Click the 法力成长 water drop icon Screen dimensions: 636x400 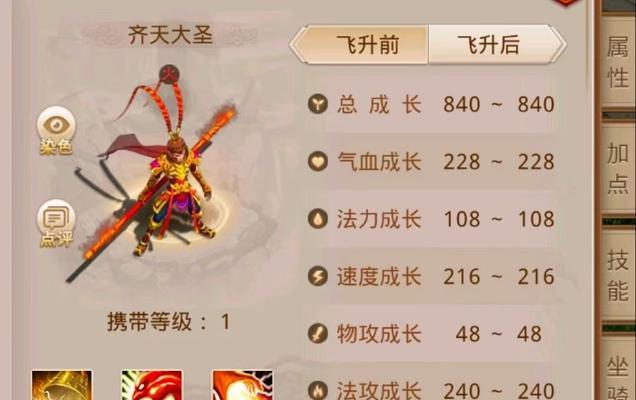point(318,219)
